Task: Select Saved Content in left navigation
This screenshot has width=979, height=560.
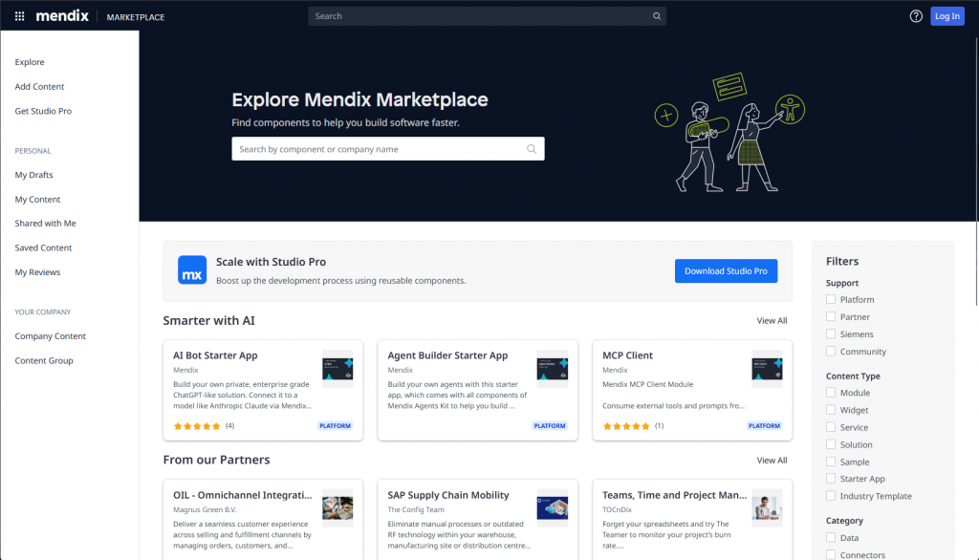Action: click(x=43, y=248)
